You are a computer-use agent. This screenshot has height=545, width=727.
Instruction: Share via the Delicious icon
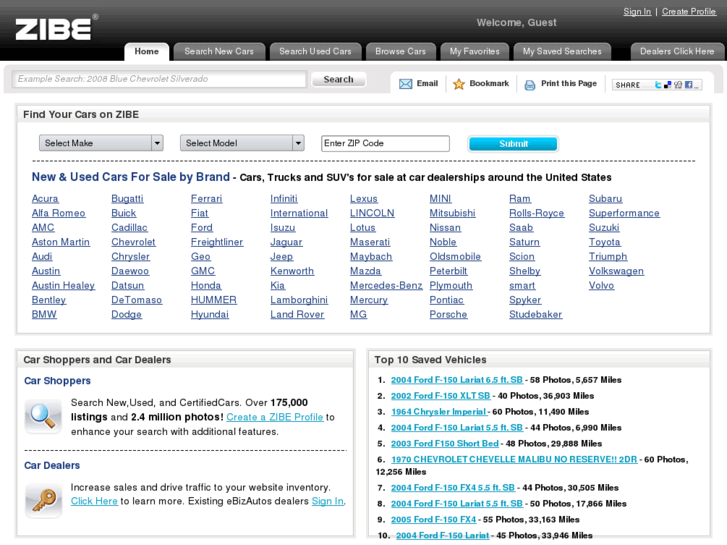[667, 85]
